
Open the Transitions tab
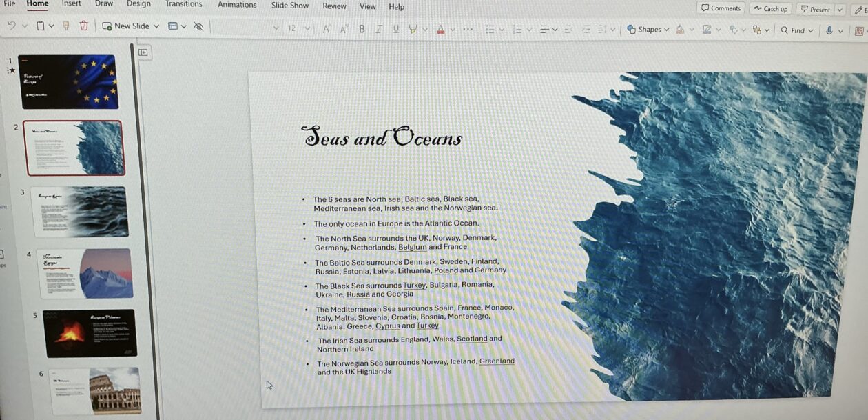pos(183,4)
